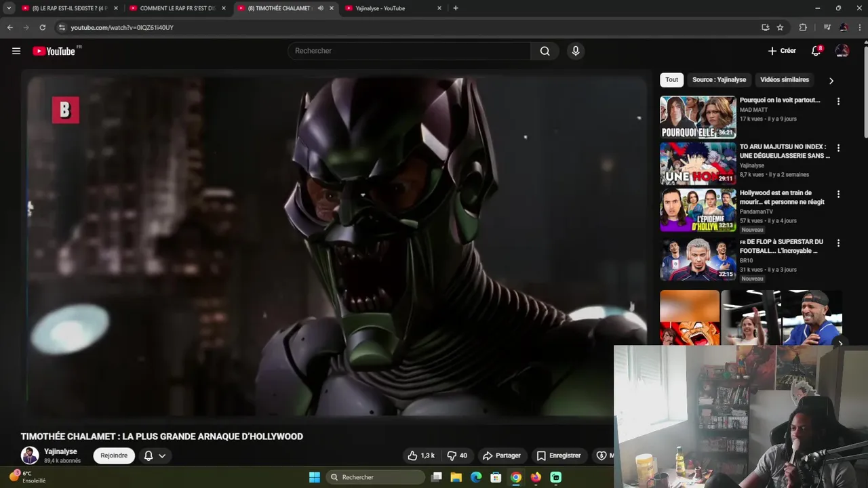Open the 32:15 football video thumbnail
The width and height of the screenshot is (868, 488).
coord(698,259)
